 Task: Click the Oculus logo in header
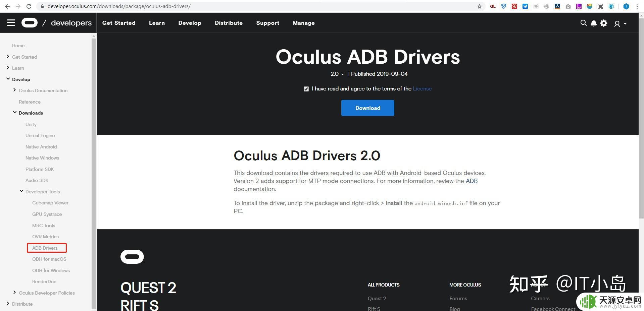[x=30, y=23]
